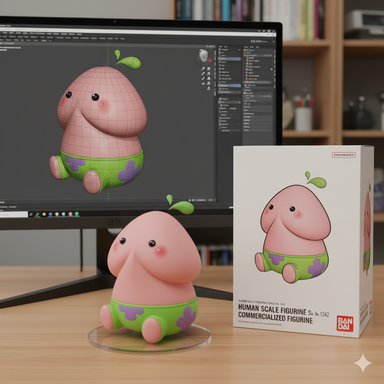
Task: Select the upper blue-highlighted row in the middle panel
Action: [x=229, y=59]
